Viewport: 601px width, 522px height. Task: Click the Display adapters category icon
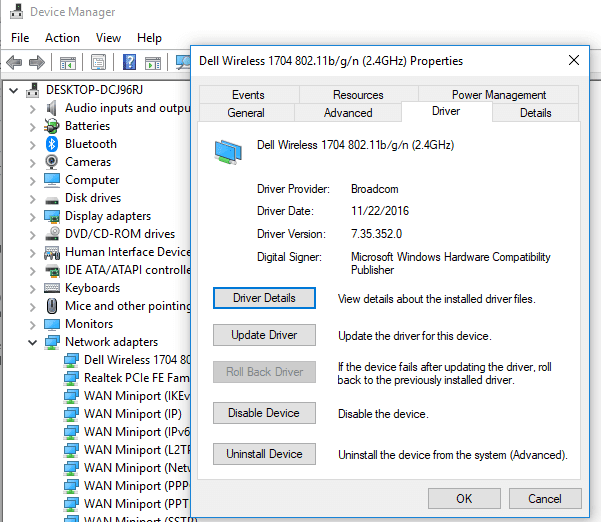pos(51,217)
